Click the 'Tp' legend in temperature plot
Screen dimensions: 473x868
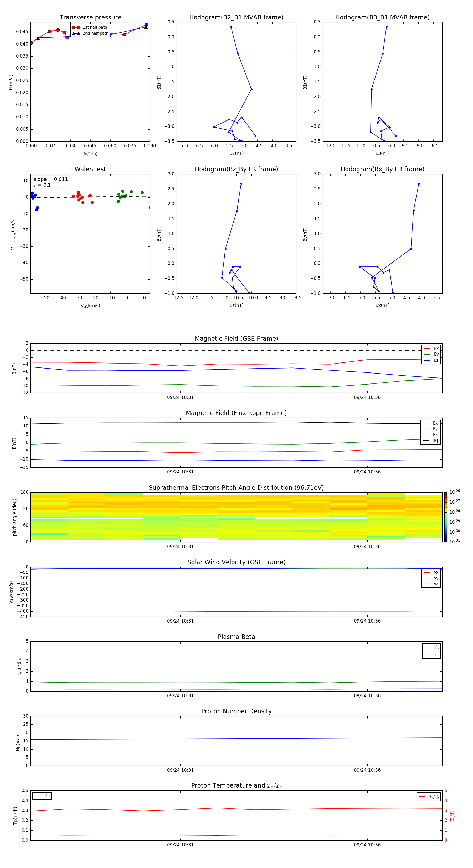coord(42,796)
